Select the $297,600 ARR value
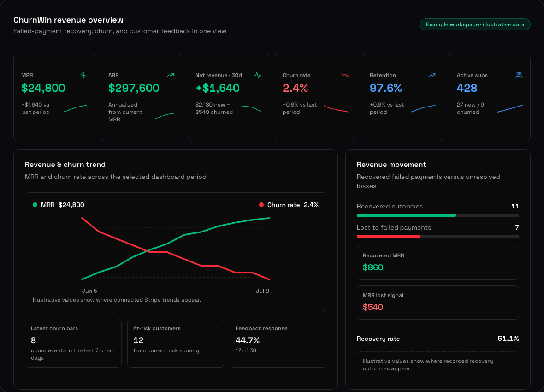Screen dimensions: 544x392 (x=134, y=88)
